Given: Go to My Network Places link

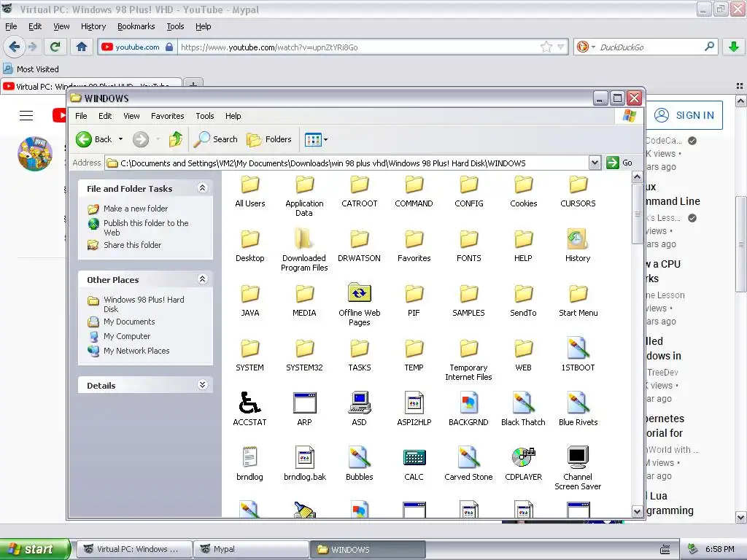Looking at the screenshot, I should (x=136, y=351).
